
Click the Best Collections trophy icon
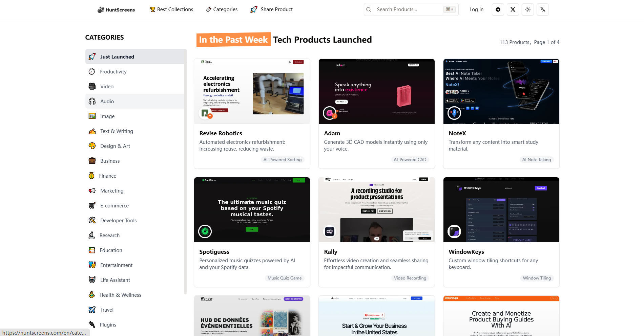(153, 9)
